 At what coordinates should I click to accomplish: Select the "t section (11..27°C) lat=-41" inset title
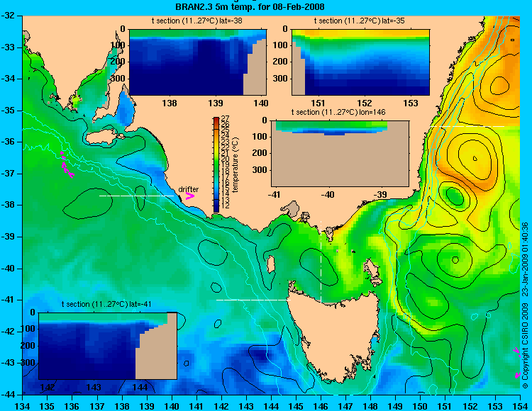pyautogui.click(x=106, y=304)
